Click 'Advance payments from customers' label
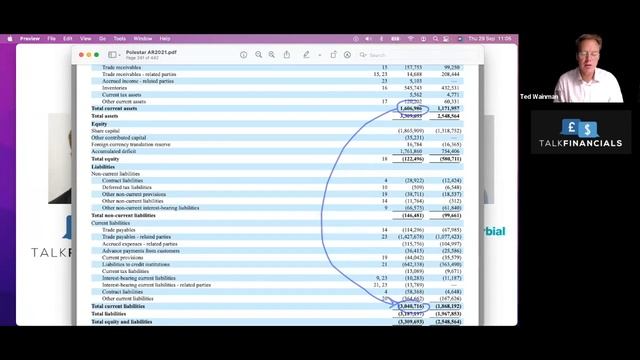Image resolution: width=640 pixels, height=360 pixels. tap(141, 251)
